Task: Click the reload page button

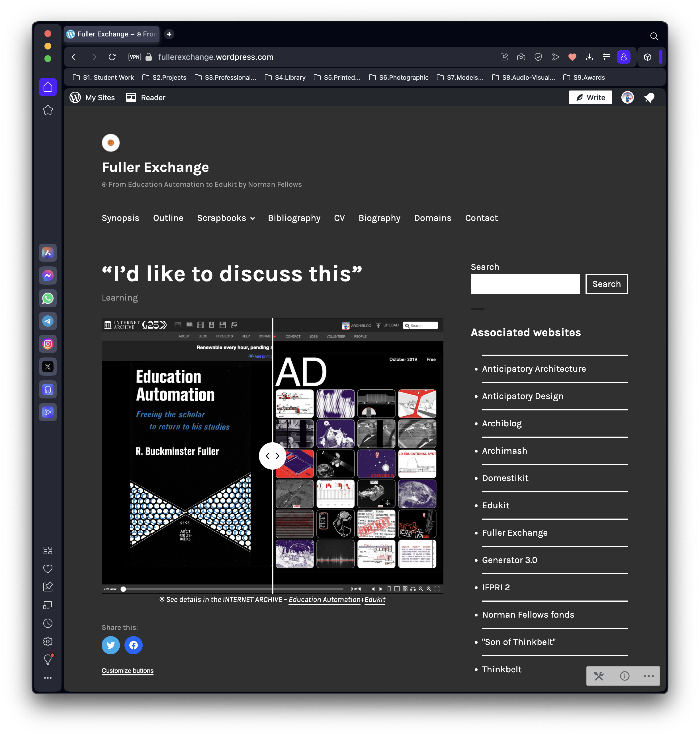Action: click(x=112, y=57)
